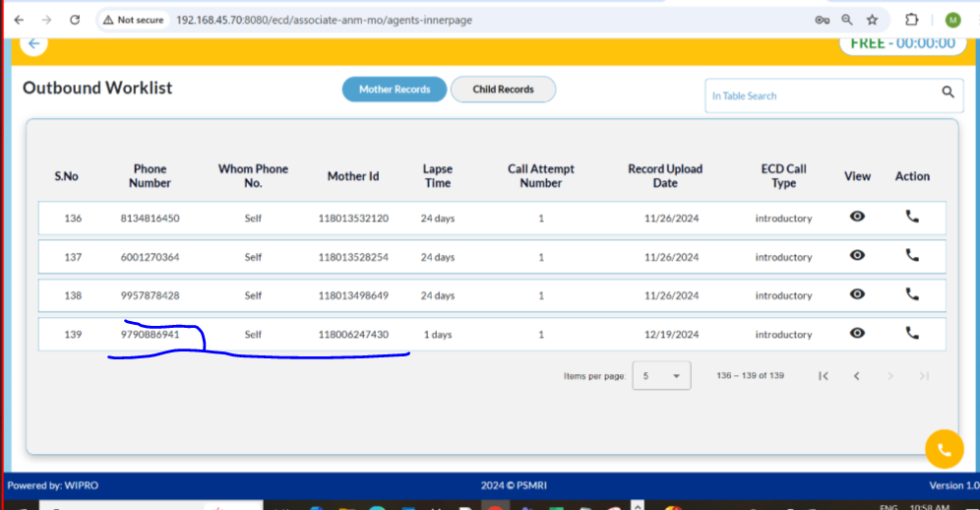Open the browser extensions puzzle icon
This screenshot has width=980, height=510.
point(911,20)
